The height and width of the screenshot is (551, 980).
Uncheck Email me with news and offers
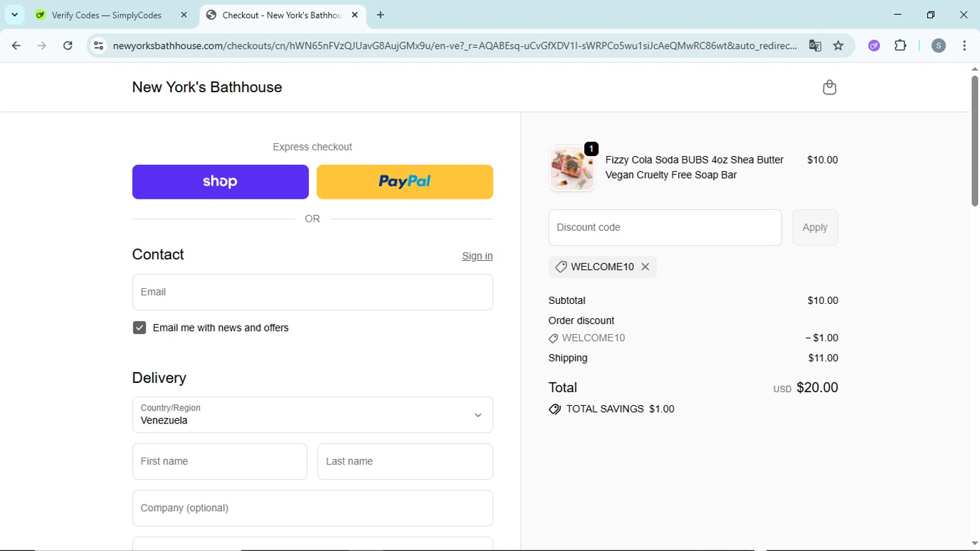tap(139, 327)
